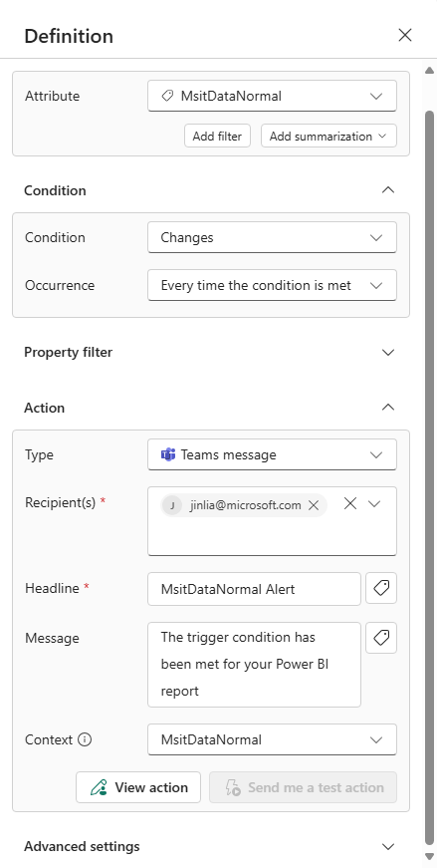Click Send me a test action
The image size is (437, 868).
tap(304, 787)
